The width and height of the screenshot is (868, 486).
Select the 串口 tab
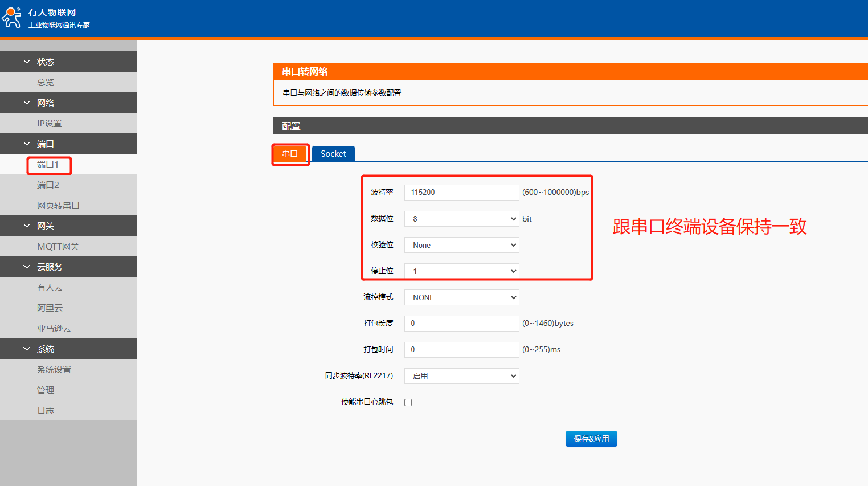290,154
